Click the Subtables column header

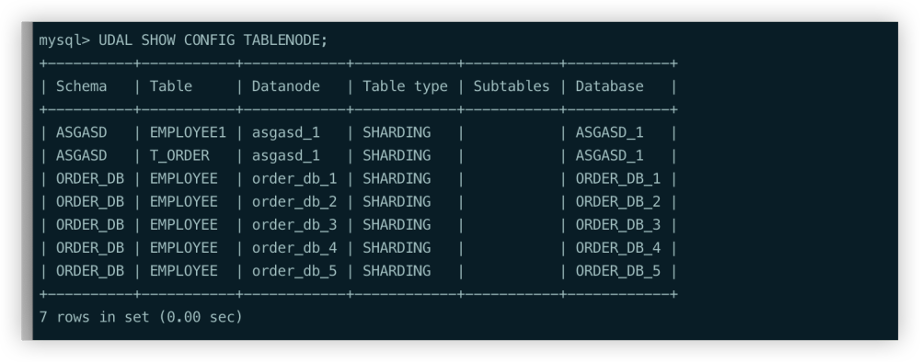511,86
